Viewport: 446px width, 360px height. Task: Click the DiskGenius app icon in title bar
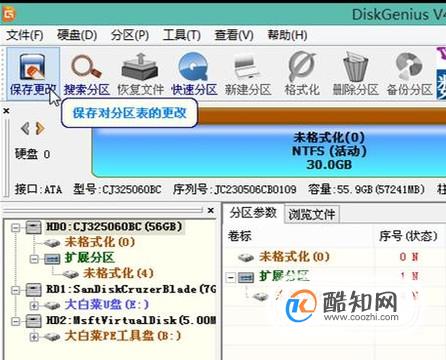[x=8, y=14]
